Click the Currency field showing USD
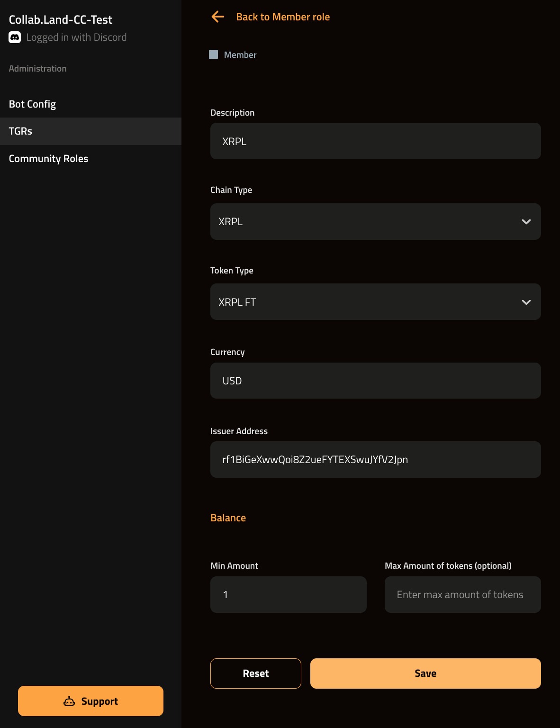This screenshot has height=728, width=560. click(375, 381)
